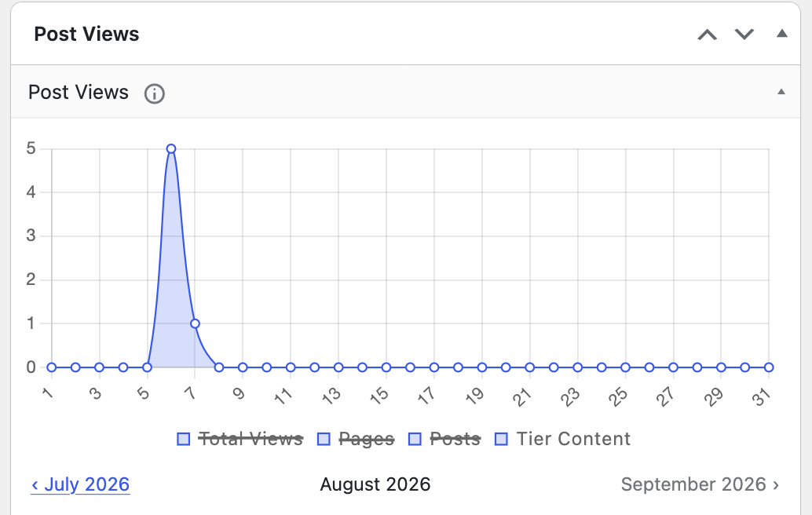Image resolution: width=812 pixels, height=515 pixels.
Task: Click the August 2026 month label
Action: [375, 484]
